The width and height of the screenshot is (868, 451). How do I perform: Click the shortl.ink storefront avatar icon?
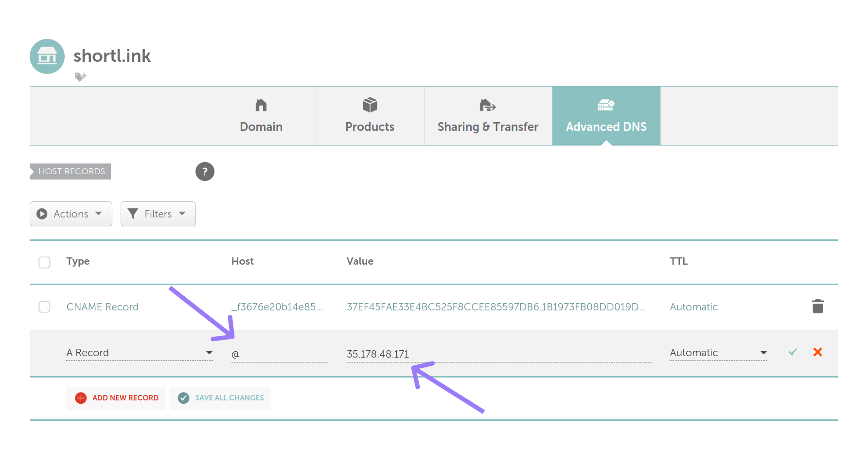[x=47, y=56]
